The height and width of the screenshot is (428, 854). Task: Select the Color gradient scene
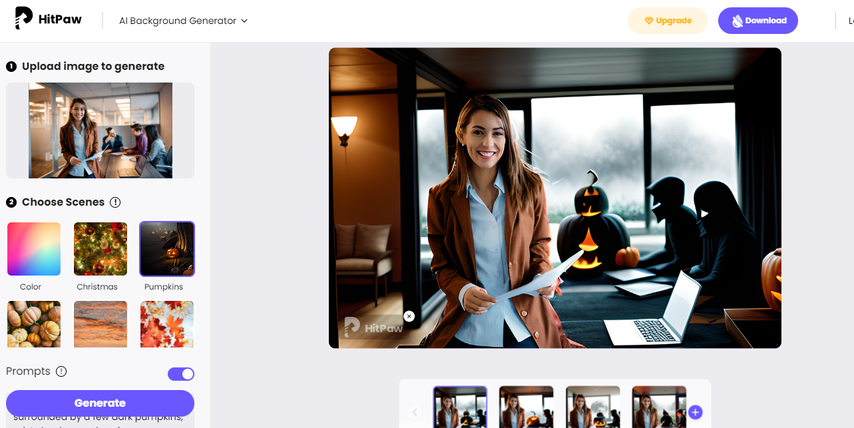(34, 249)
